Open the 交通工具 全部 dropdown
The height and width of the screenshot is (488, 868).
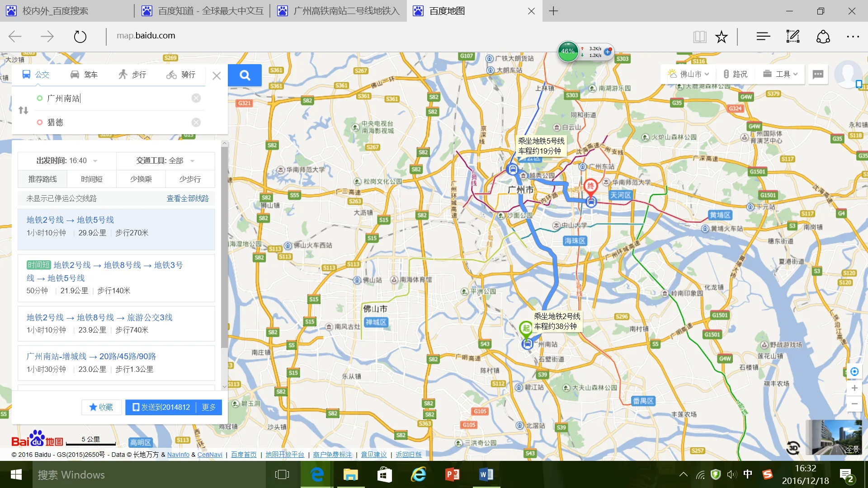[165, 161]
